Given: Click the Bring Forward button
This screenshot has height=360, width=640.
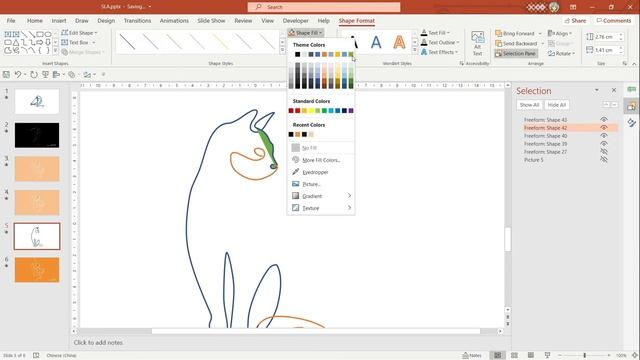Looking at the screenshot, I should pyautogui.click(x=515, y=33).
